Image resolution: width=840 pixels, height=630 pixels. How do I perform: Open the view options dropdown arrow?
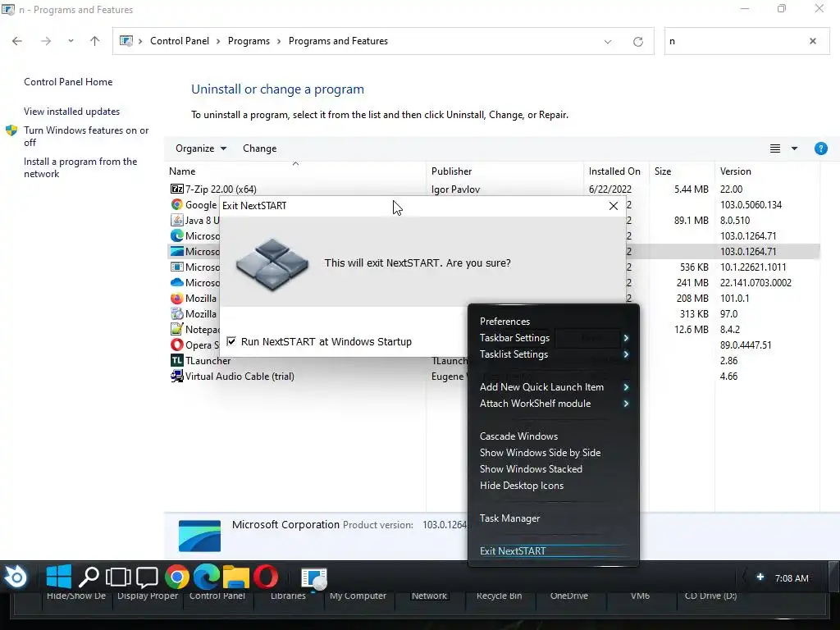(x=794, y=148)
